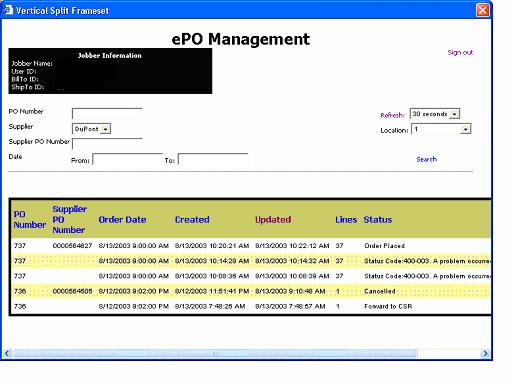Viewport: 512px width, 384px height.
Task: Click the Search link
Action: point(426,159)
